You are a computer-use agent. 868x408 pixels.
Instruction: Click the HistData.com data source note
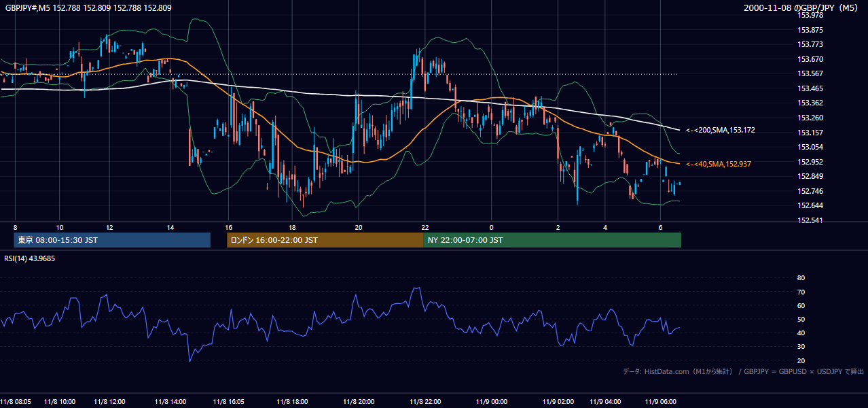tap(743, 372)
